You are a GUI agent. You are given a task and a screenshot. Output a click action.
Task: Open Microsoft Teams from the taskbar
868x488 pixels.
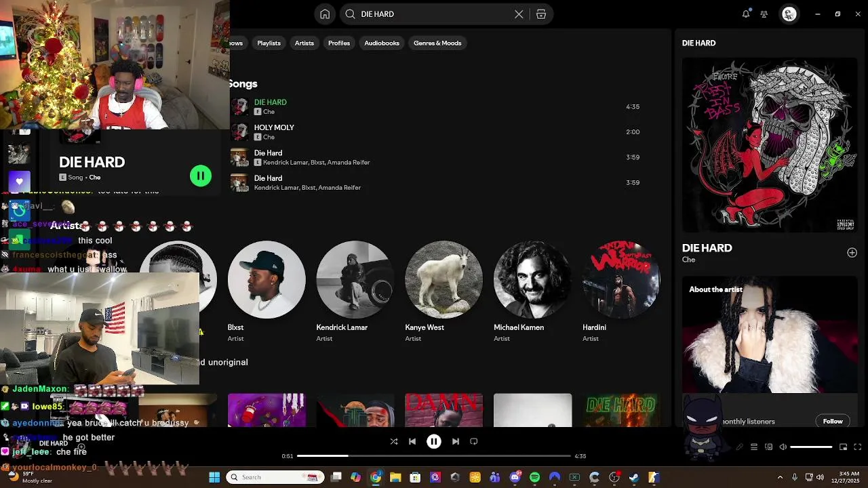[495, 477]
